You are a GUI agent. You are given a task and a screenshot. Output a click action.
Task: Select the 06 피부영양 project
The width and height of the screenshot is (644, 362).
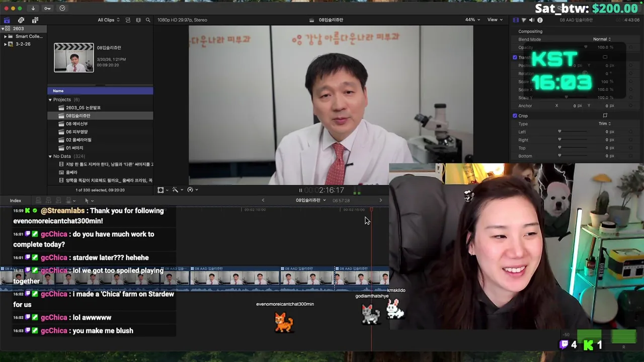(100, 132)
